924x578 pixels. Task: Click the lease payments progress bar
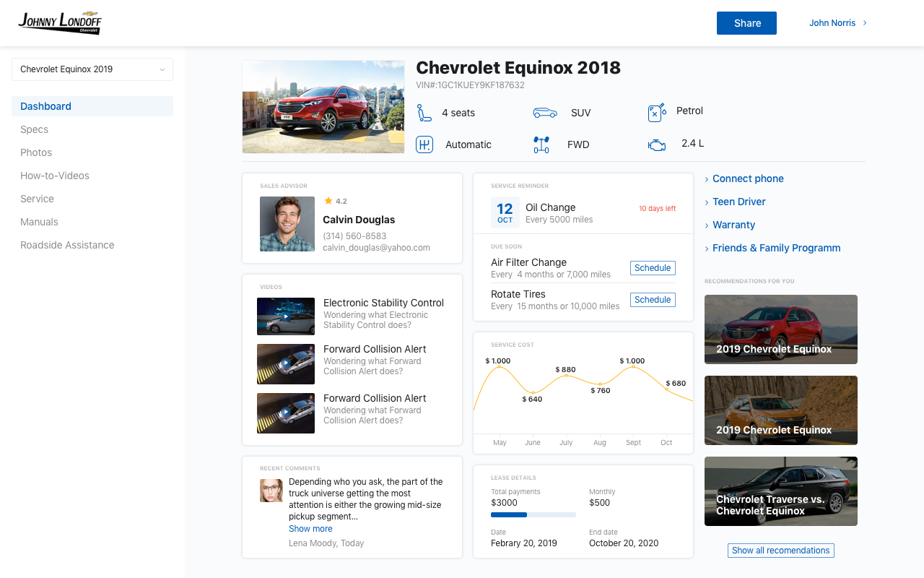[x=533, y=514]
